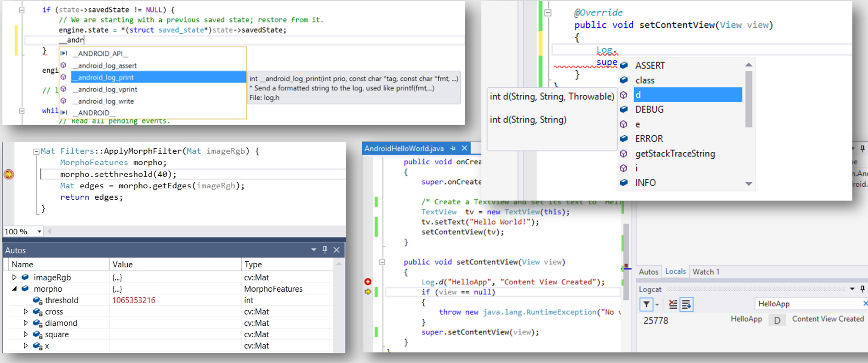
Task: Click the Logcat filter funnel icon
Action: coord(646,305)
